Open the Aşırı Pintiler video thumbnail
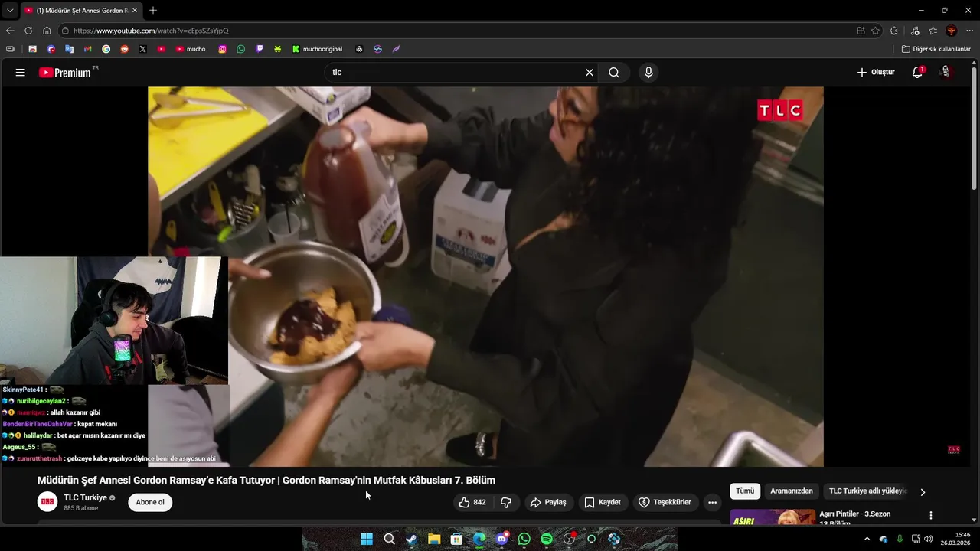 click(x=773, y=517)
